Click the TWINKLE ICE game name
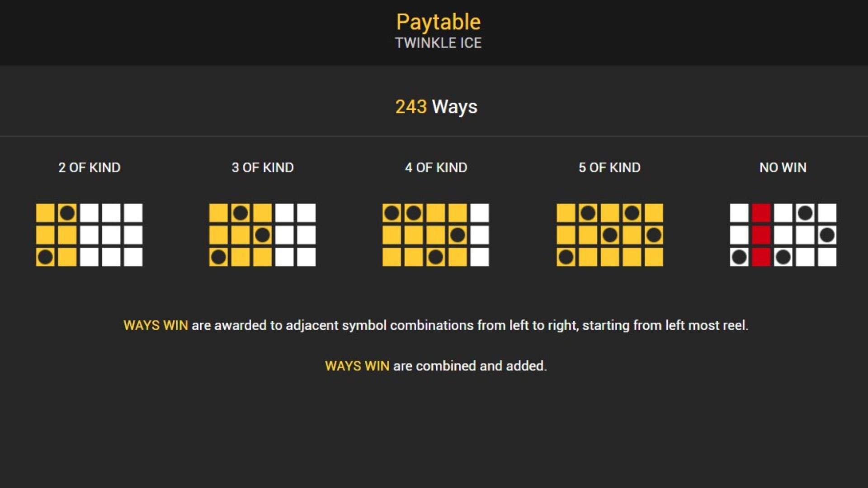 pyautogui.click(x=438, y=43)
